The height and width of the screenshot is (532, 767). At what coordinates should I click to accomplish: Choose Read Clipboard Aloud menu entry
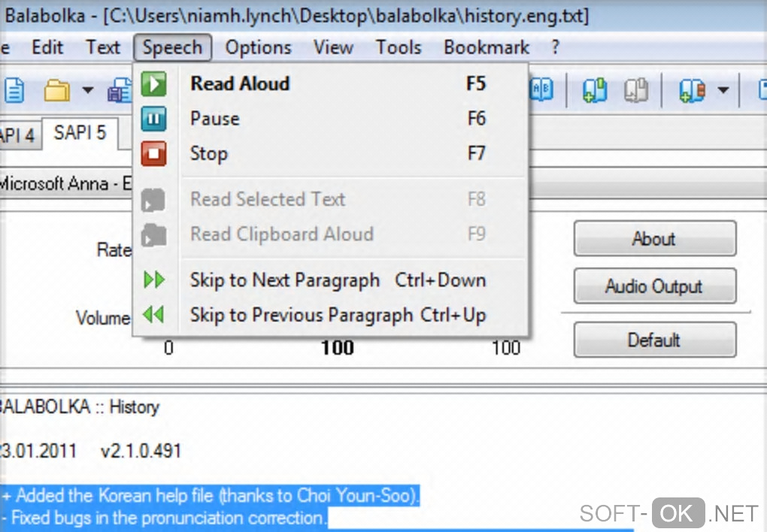pyautogui.click(x=331, y=234)
